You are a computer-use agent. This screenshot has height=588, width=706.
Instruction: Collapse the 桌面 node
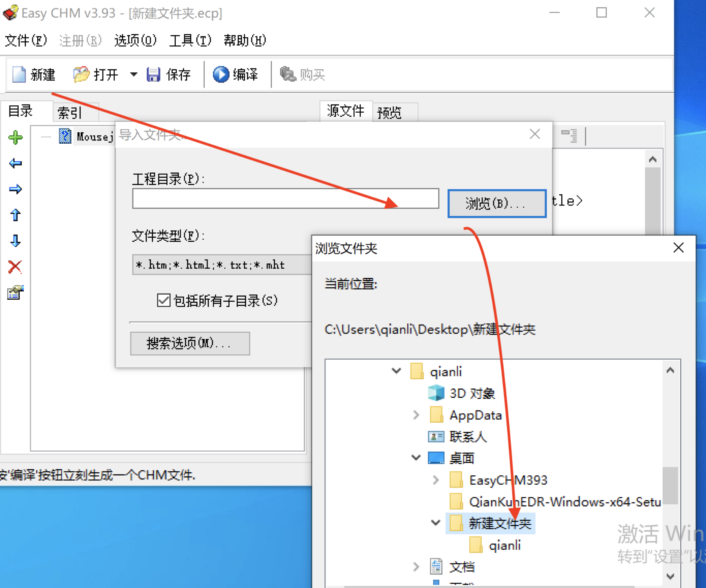[416, 458]
